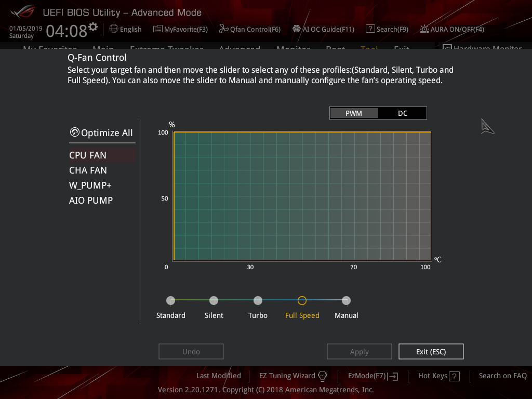
Task: Open the Hardware Monitor panel
Action: (x=482, y=48)
